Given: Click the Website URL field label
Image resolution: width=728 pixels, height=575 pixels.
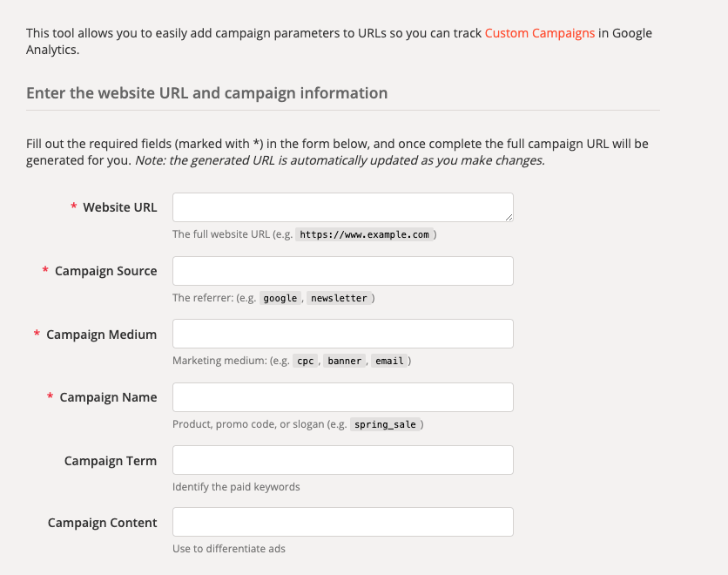Looking at the screenshot, I should [119, 207].
